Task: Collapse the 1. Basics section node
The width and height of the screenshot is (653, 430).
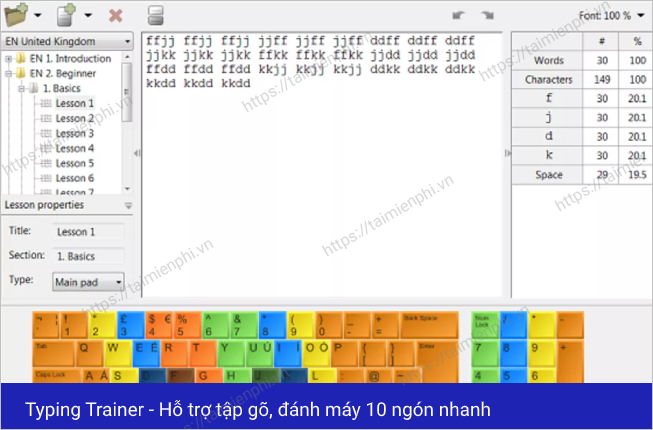Action: (21, 89)
